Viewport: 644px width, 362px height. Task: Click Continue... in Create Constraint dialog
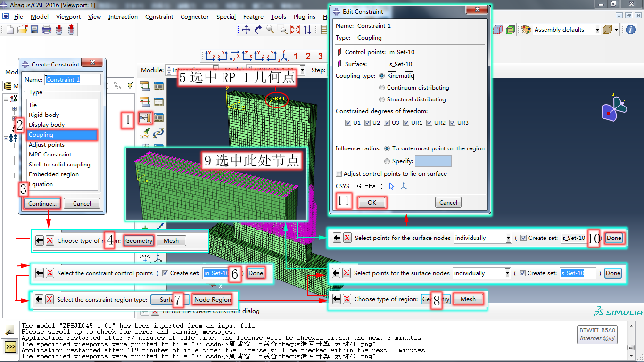click(42, 204)
